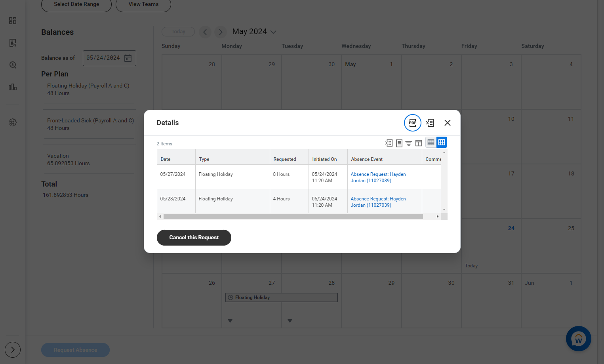Image resolution: width=604 pixels, height=364 pixels.
Task: Click the Absence Event column header
Action: click(385, 157)
